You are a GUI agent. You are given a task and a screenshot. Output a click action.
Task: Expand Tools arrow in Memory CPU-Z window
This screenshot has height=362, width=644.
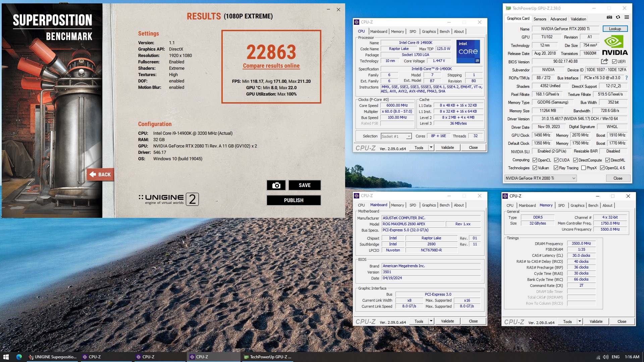pyautogui.click(x=580, y=321)
